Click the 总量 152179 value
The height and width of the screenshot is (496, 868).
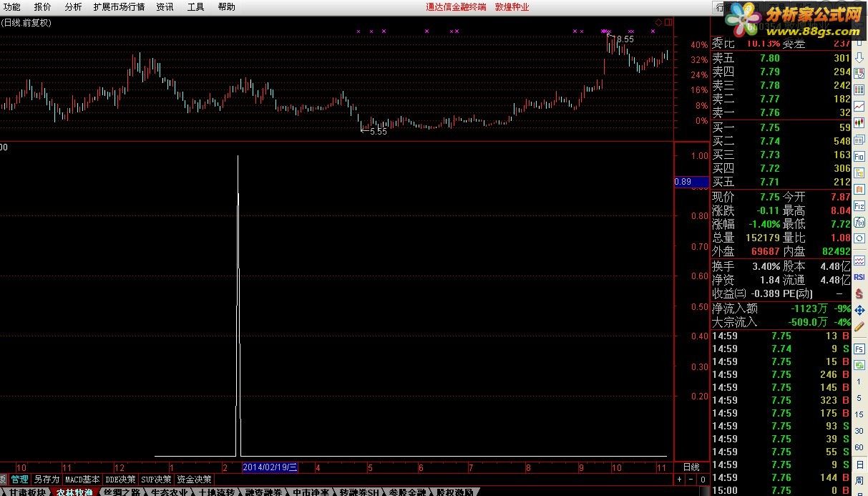[762, 238]
